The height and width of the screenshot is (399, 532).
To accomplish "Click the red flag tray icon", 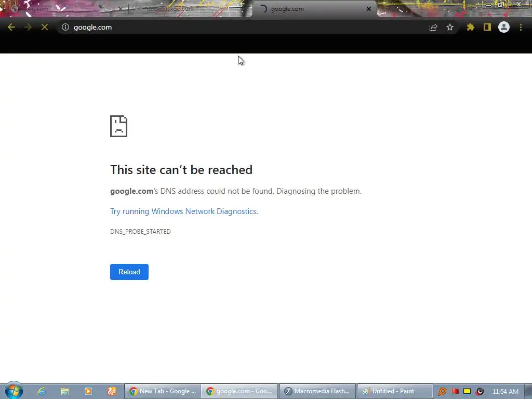I will pos(455,392).
